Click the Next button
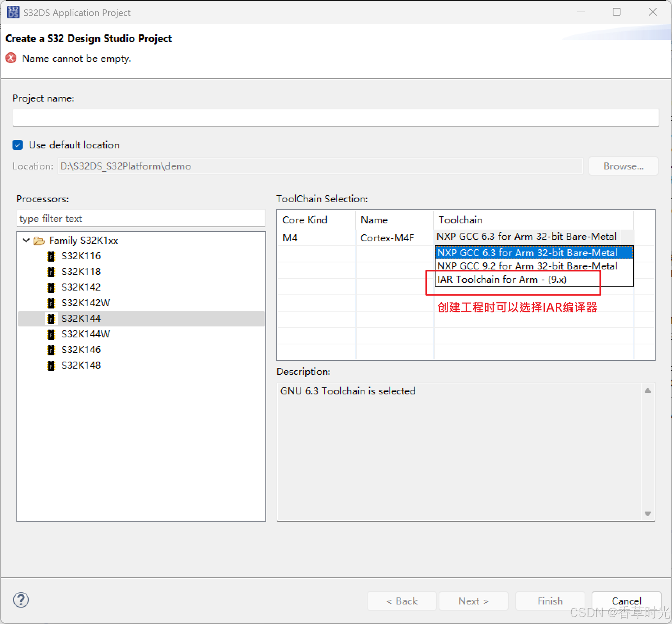 click(x=474, y=601)
